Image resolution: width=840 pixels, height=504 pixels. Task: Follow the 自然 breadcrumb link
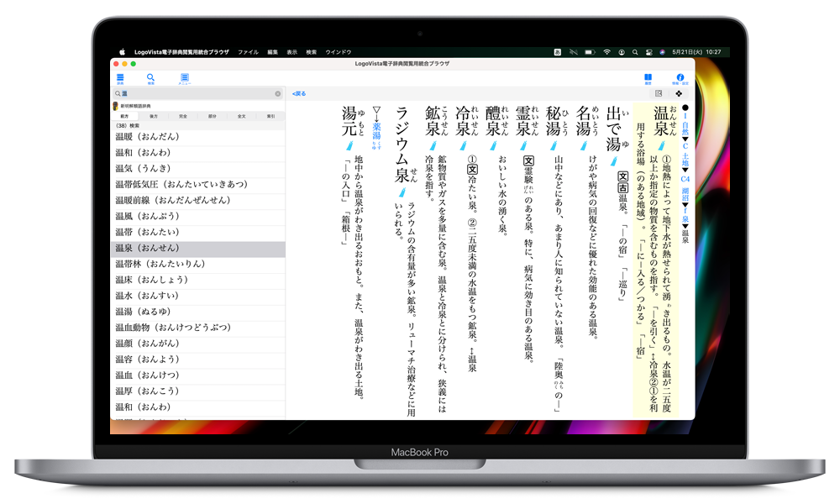685,129
